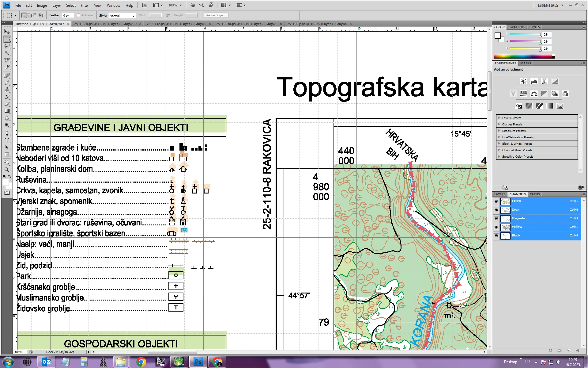
Task: Select the Type tool
Action: coord(7,140)
